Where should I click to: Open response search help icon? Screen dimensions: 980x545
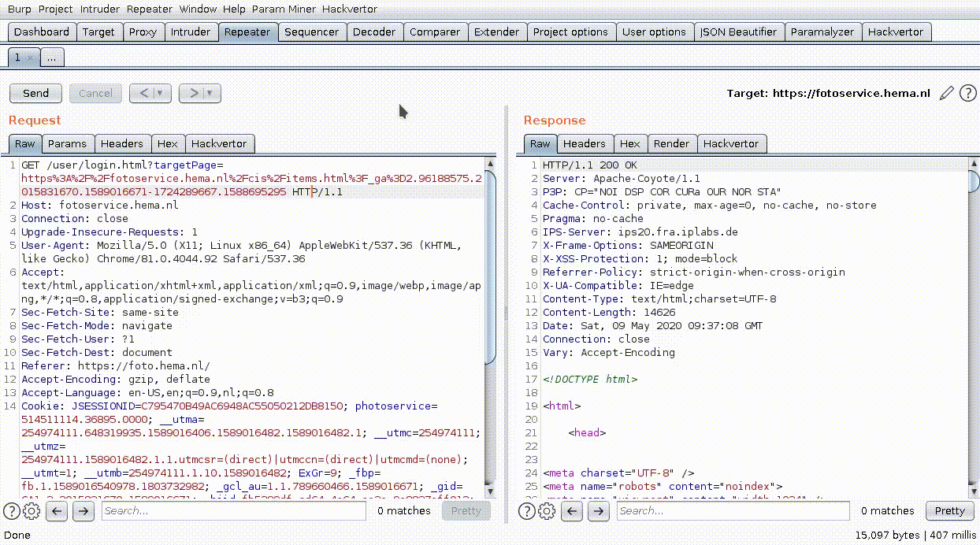(527, 510)
